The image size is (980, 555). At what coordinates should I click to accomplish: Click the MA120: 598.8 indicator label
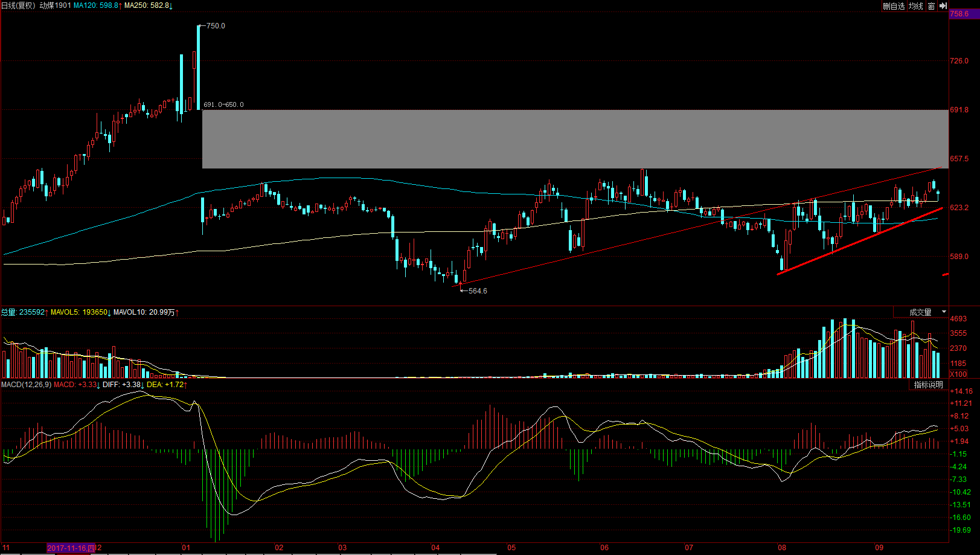click(97, 5)
